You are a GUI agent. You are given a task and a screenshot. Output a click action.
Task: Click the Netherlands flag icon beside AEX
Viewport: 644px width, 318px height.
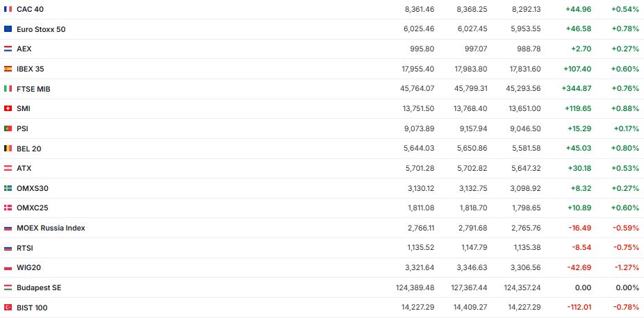tap(8, 49)
